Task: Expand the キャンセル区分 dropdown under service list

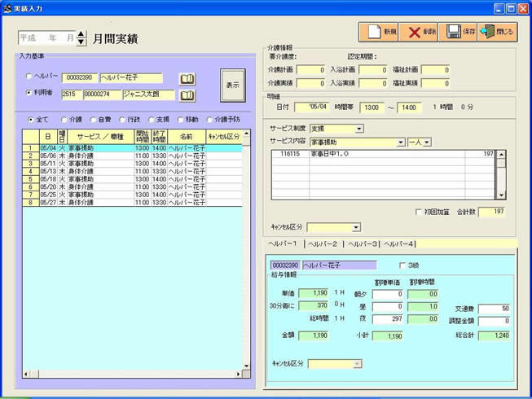Action: pos(356,227)
